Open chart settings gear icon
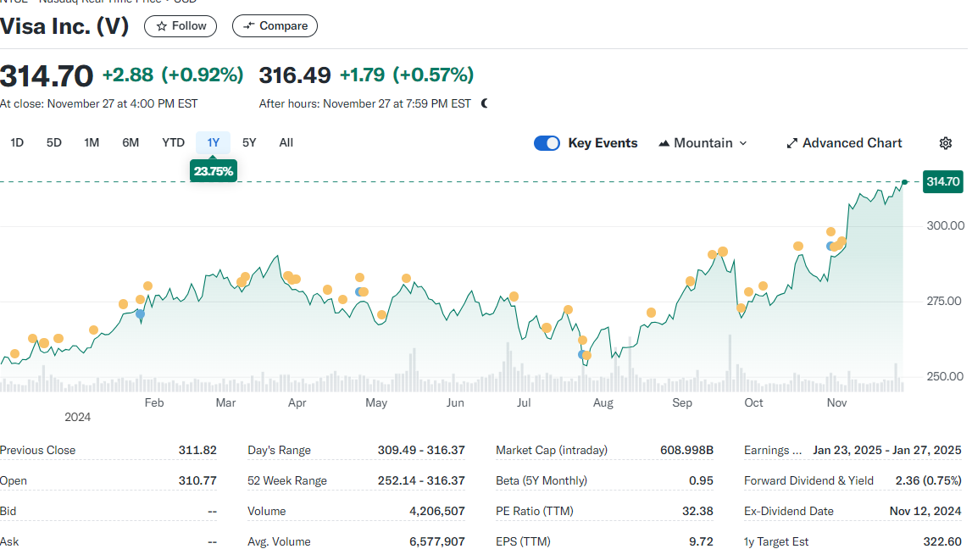Viewport: 972px width, 560px height. click(x=946, y=143)
